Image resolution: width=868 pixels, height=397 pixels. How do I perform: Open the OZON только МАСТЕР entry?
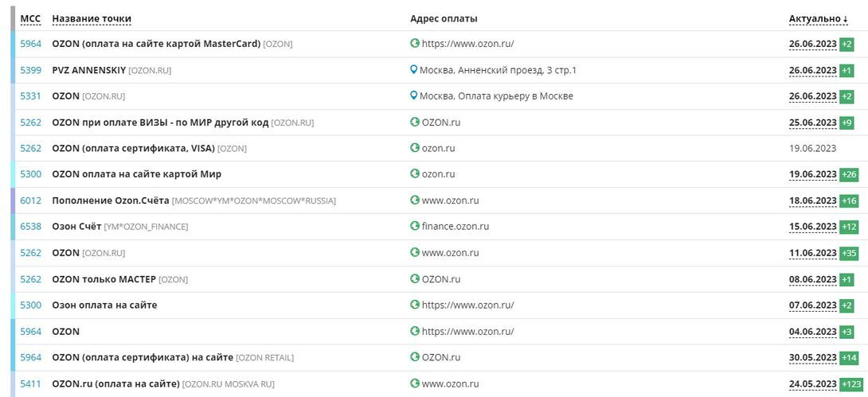(104, 279)
